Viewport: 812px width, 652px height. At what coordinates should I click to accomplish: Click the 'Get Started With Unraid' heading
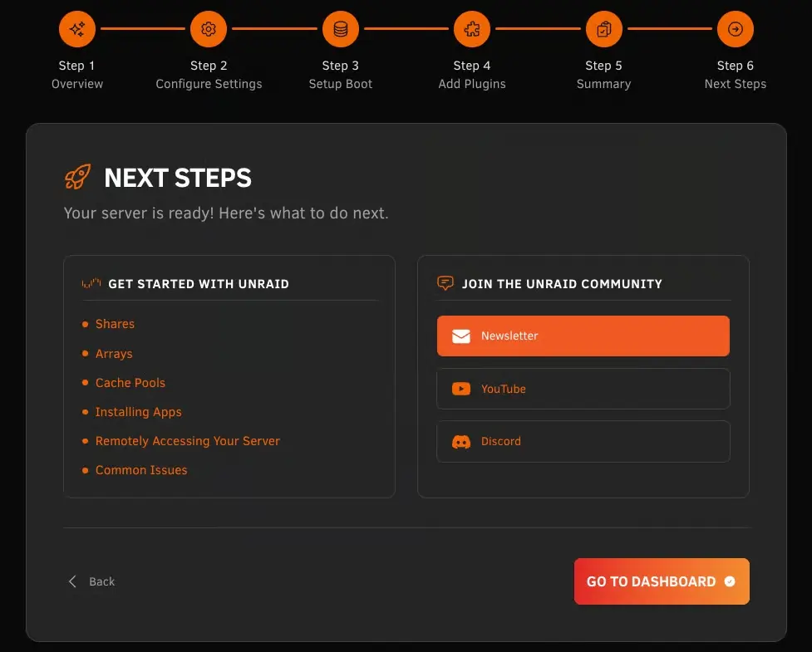pos(199,283)
